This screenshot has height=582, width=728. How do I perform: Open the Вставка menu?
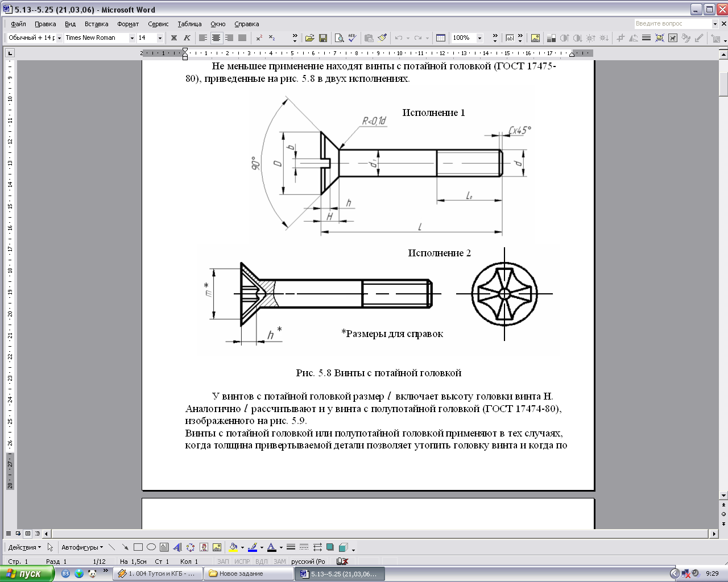point(96,24)
